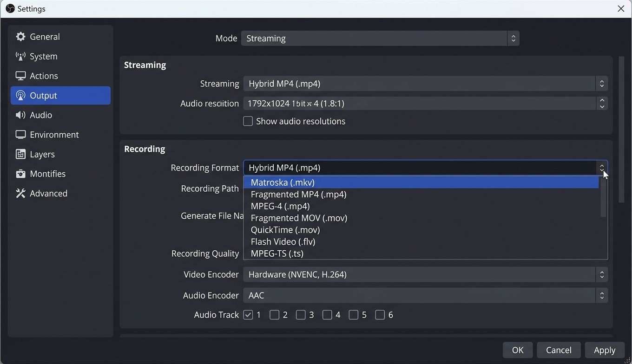
Task: Click the Advanced tools icon
Action: 20,193
